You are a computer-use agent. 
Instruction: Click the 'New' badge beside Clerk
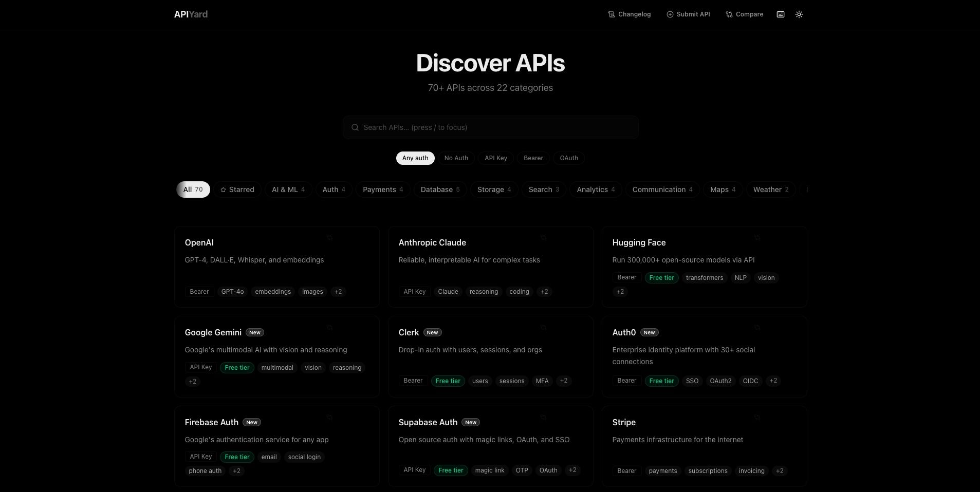433,333
